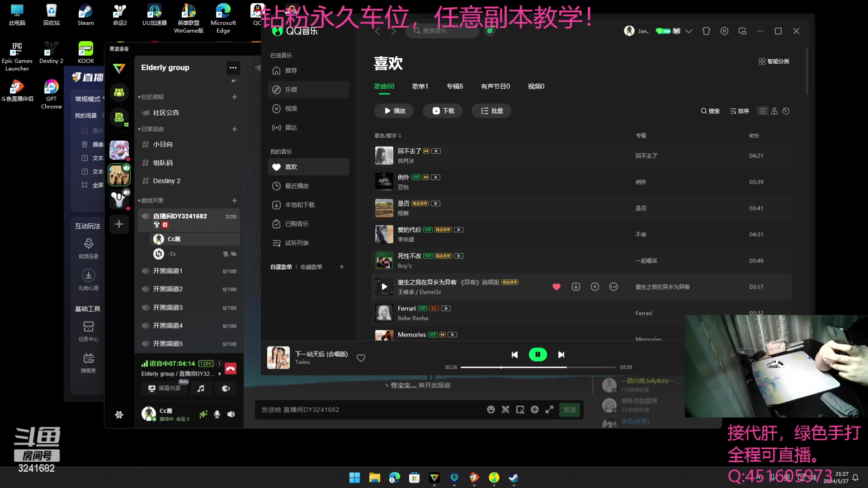868x488 pixels.
Task: Open 试听列表 in QQ Music sidebar
Action: pyautogui.click(x=309, y=243)
